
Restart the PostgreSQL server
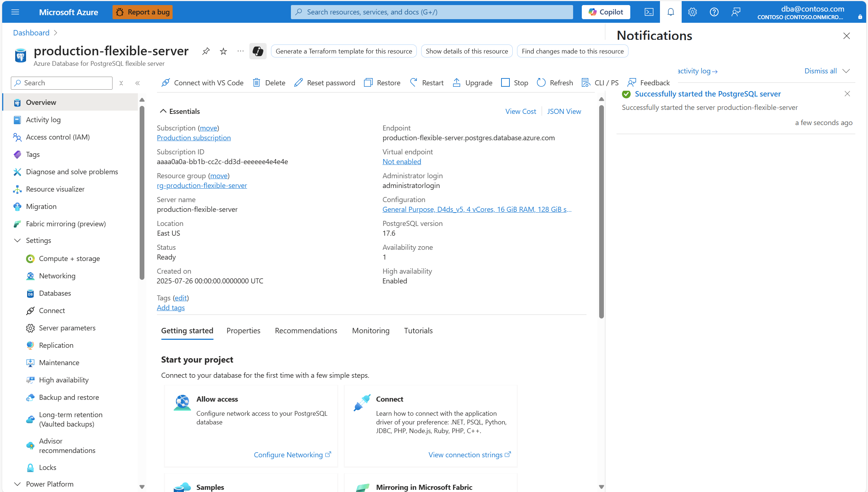coord(427,83)
